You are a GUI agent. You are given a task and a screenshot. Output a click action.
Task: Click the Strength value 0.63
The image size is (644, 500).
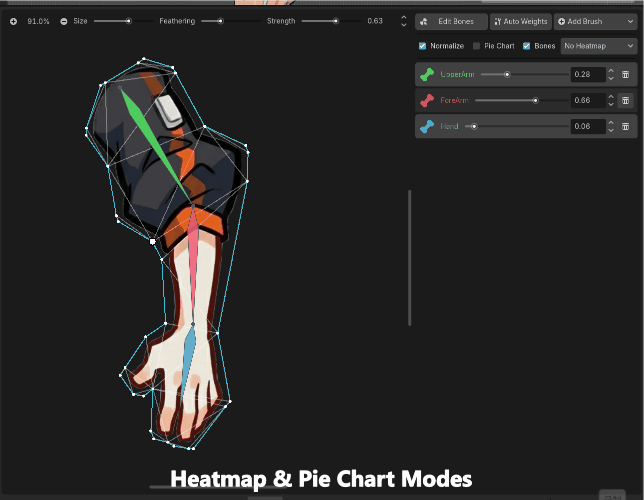[x=375, y=21]
